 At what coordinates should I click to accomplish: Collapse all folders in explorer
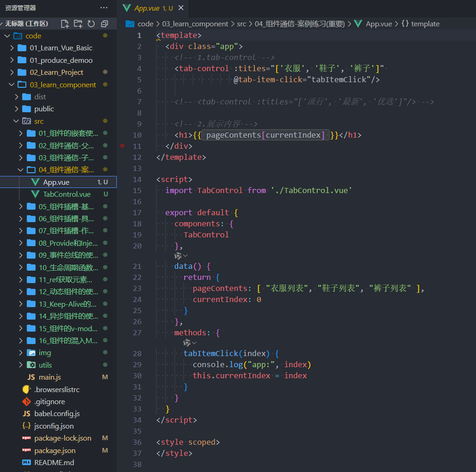(x=104, y=24)
